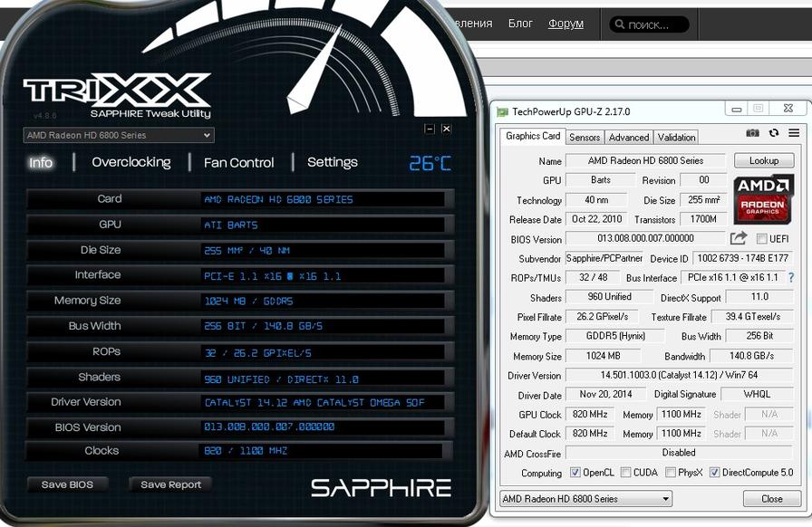Click the AMD Radeon Graphics logo in GPU-Z

tap(763, 199)
